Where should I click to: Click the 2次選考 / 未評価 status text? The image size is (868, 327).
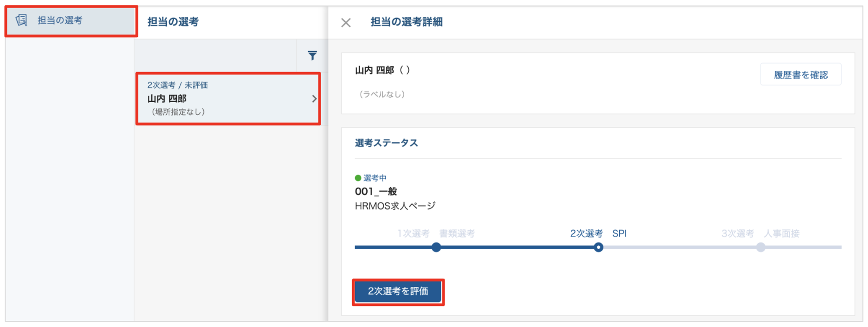(x=177, y=85)
